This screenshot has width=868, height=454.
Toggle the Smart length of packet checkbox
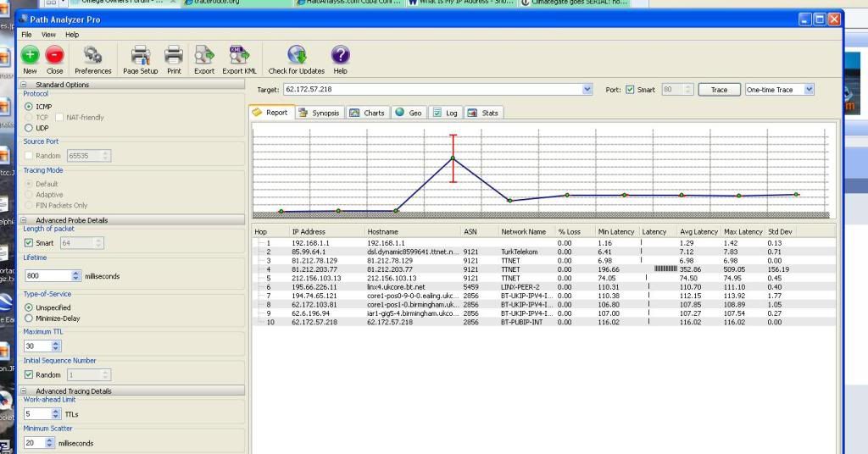pos(29,243)
